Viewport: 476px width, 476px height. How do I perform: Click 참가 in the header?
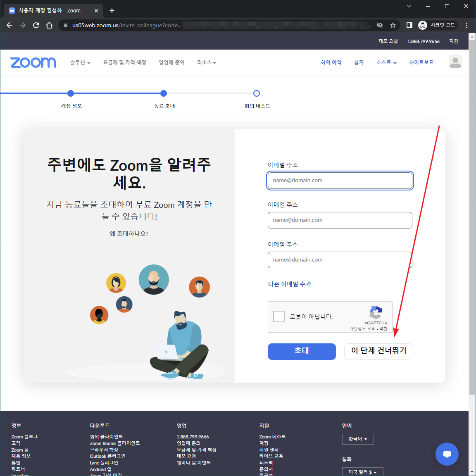pos(359,62)
